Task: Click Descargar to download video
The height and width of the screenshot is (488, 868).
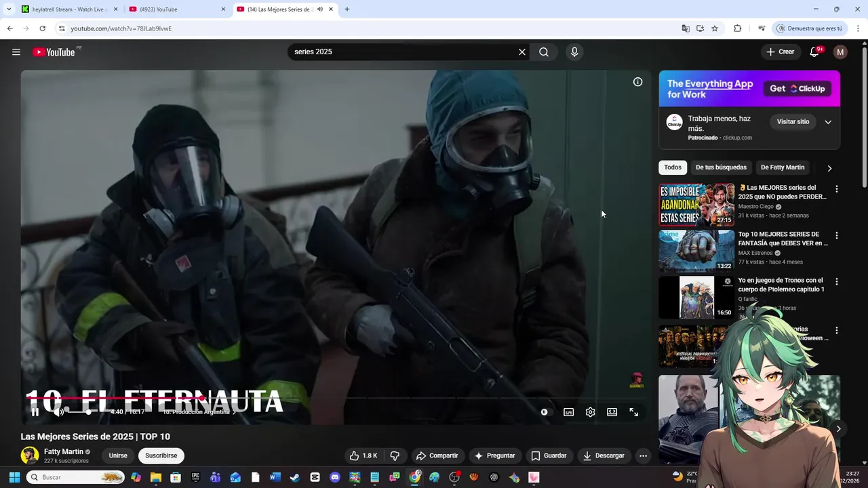Action: (604, 455)
